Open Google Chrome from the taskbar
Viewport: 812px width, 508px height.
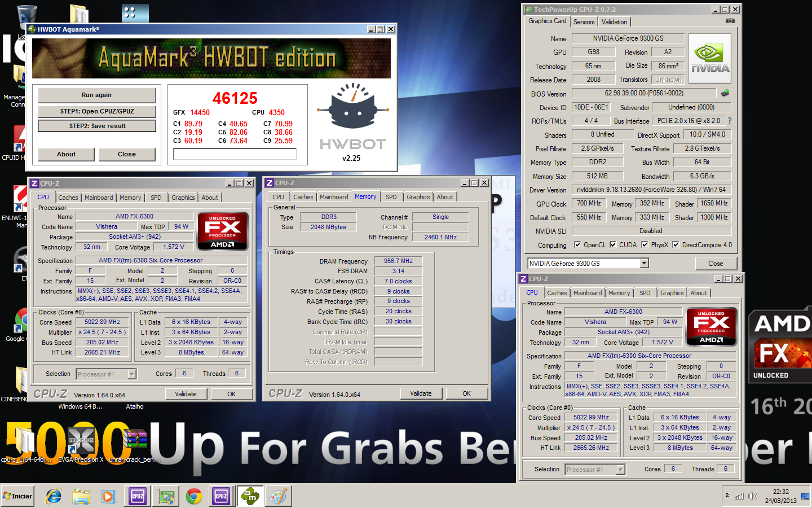point(194,497)
